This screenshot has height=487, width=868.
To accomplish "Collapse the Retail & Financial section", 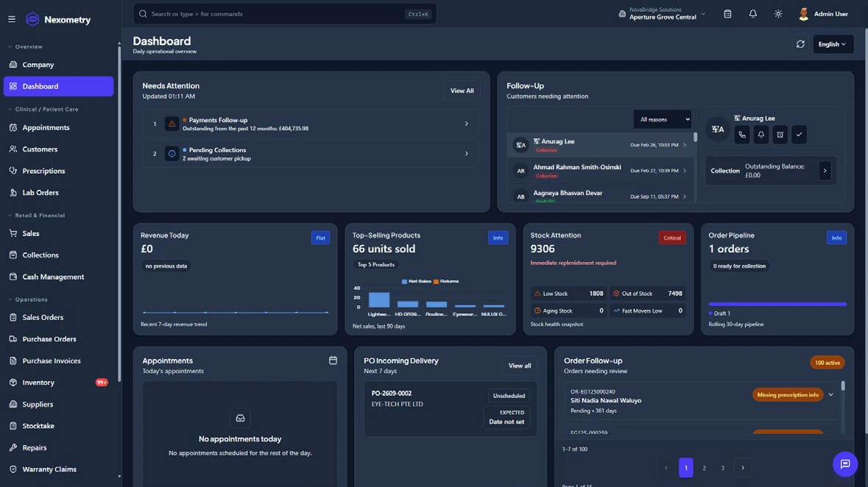I will tap(37, 216).
